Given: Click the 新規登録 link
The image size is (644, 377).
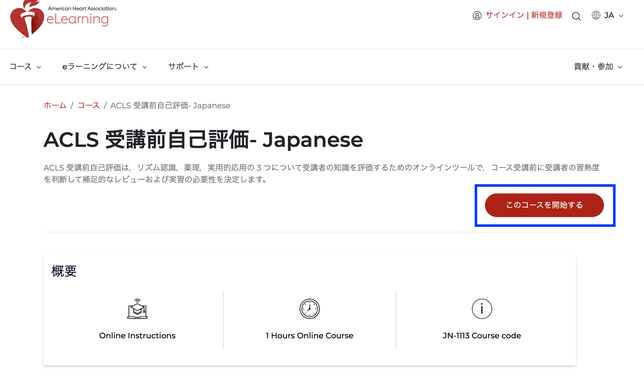Looking at the screenshot, I should pos(547,15).
